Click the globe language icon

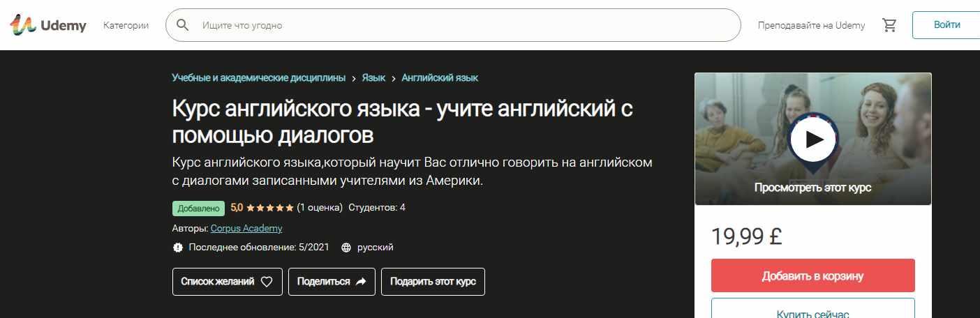[x=346, y=248]
